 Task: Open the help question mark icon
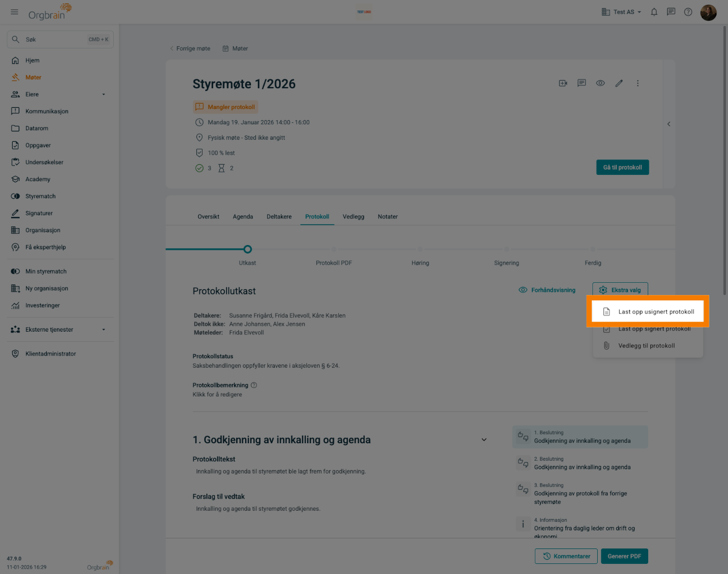click(688, 12)
